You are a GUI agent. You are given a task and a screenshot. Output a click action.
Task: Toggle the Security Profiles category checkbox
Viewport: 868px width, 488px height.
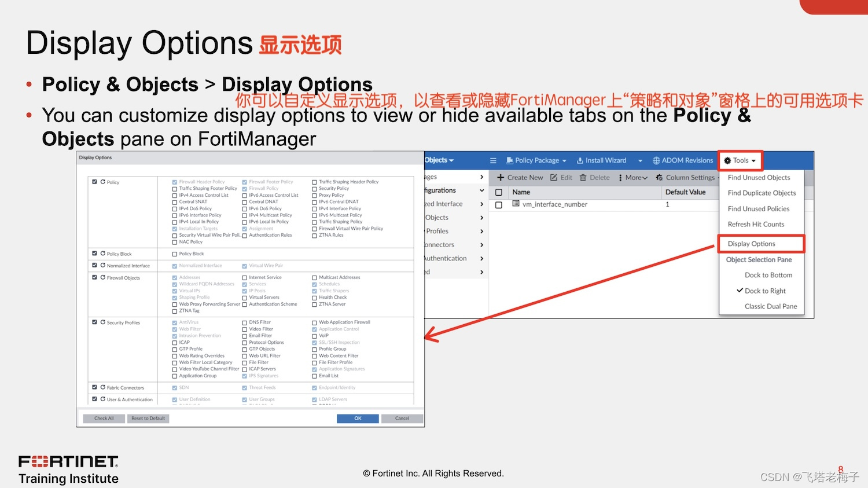94,322
